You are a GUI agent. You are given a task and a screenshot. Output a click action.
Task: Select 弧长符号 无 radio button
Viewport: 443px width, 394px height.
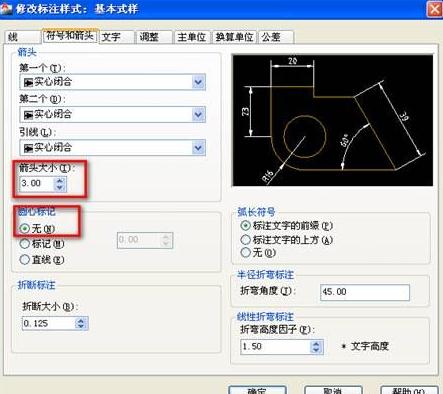coord(245,253)
